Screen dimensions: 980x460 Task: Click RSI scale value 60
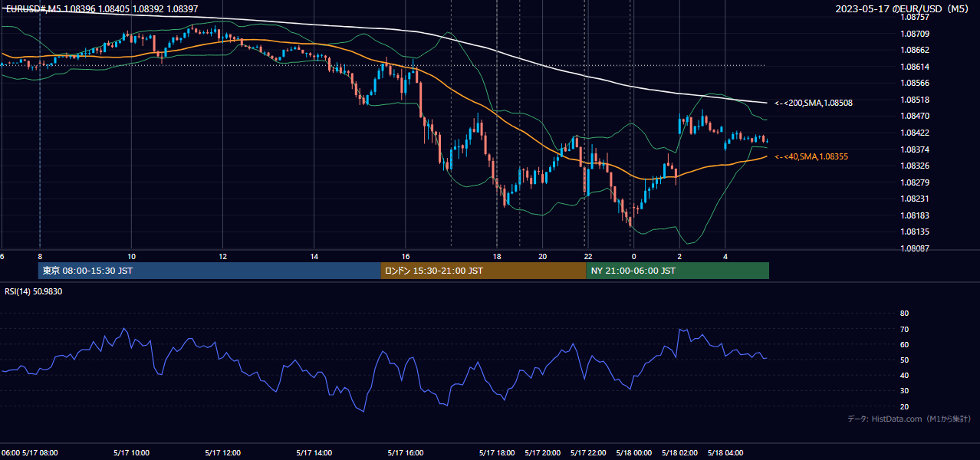click(904, 344)
